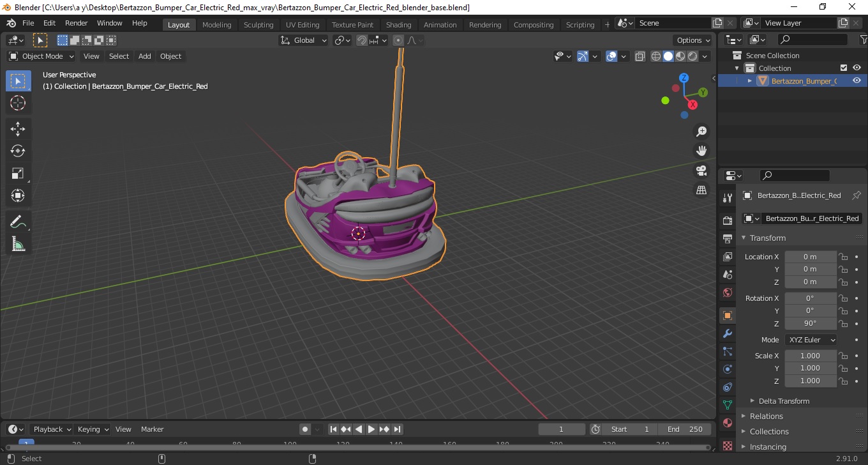
Task: Open Modifiers wrench properties tab
Action: 727,333
